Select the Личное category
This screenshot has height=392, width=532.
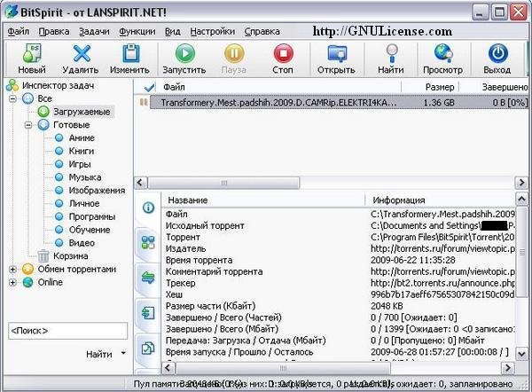(x=84, y=204)
